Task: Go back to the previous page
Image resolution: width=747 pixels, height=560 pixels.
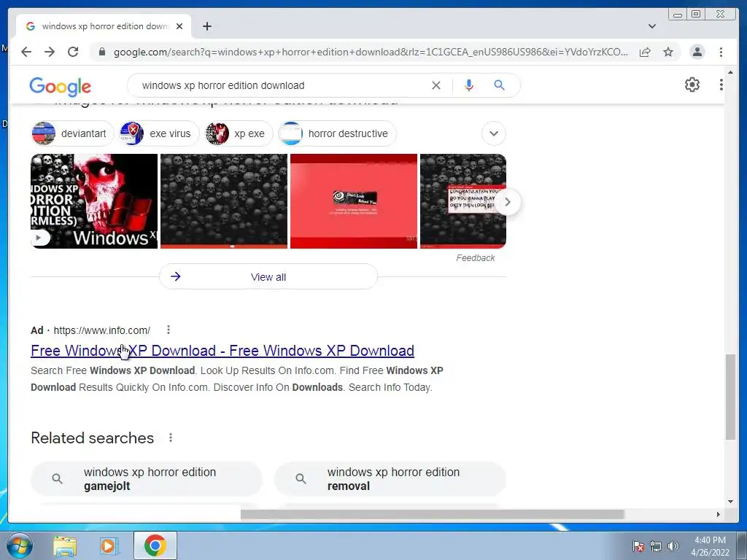Action: click(x=26, y=52)
